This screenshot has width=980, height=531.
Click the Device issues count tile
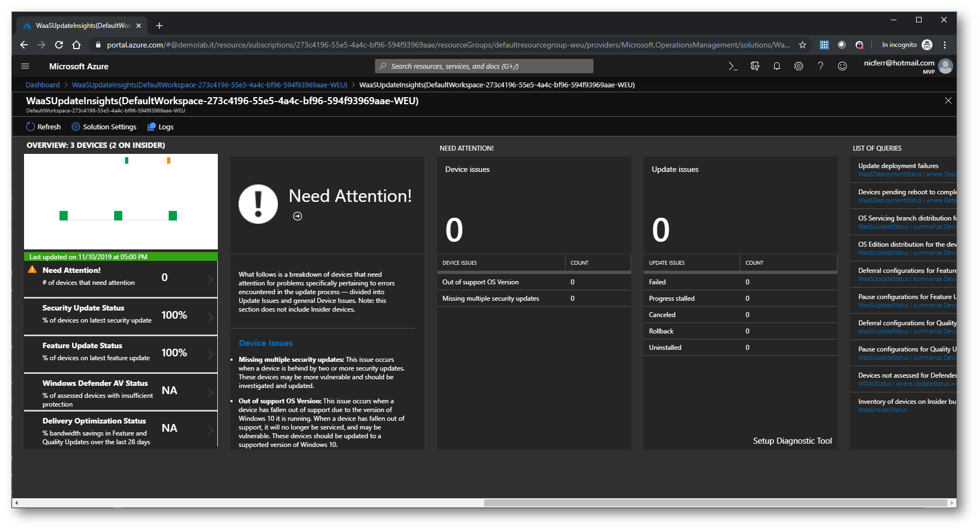tap(534, 205)
